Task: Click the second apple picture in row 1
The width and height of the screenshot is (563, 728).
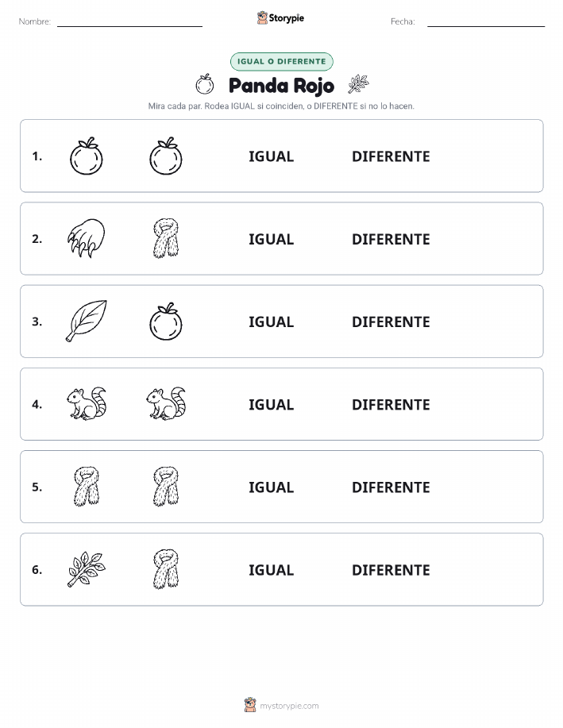Action: (166, 156)
